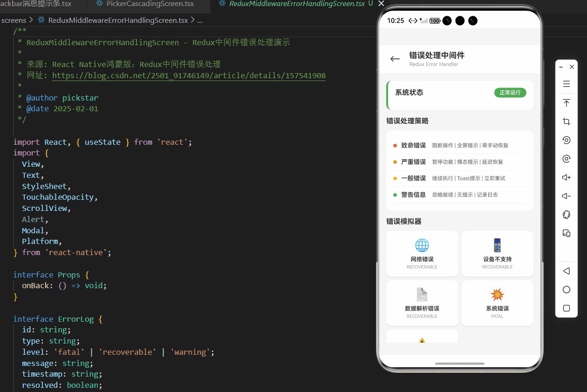Click the interface Props declaration
Screen dimensions: 587x392
(51, 275)
